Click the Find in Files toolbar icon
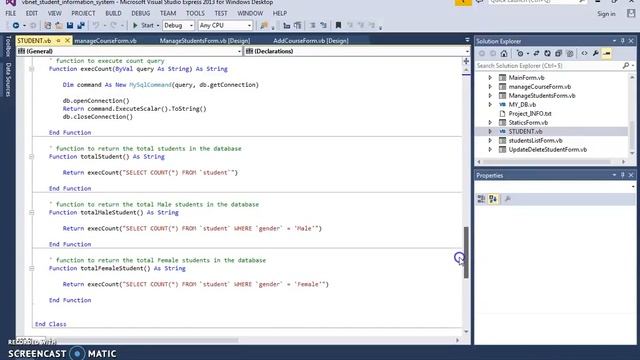This screenshot has height=360, width=640. pos(264,25)
